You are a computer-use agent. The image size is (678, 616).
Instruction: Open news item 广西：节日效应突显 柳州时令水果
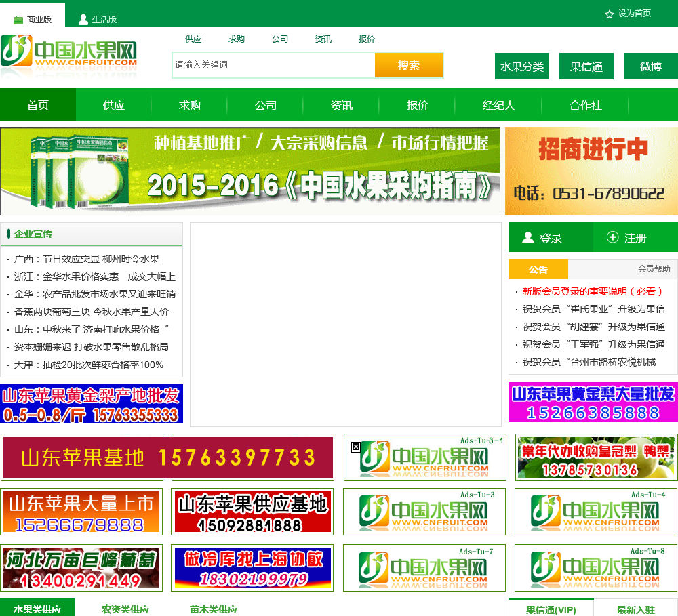[87, 259]
